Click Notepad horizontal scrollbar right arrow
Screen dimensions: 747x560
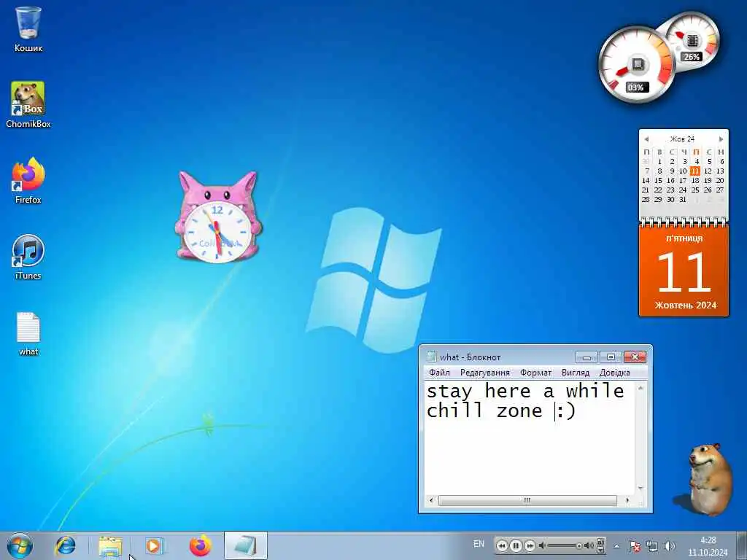coord(627,500)
